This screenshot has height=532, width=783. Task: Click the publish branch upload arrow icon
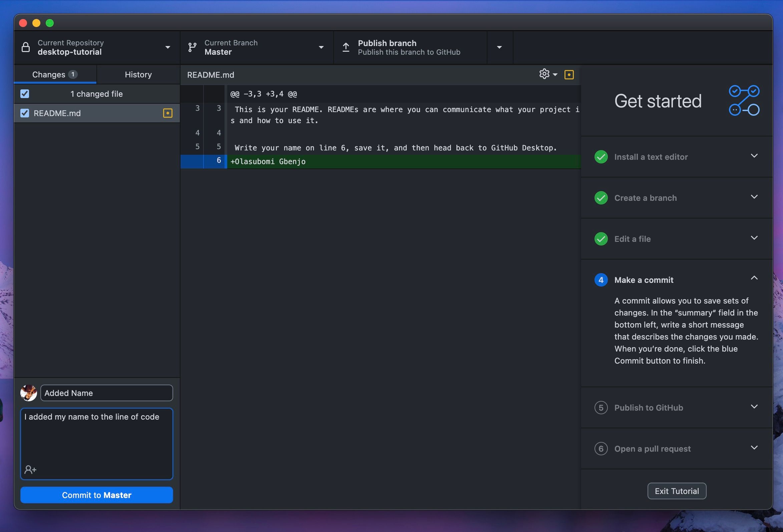(x=346, y=47)
